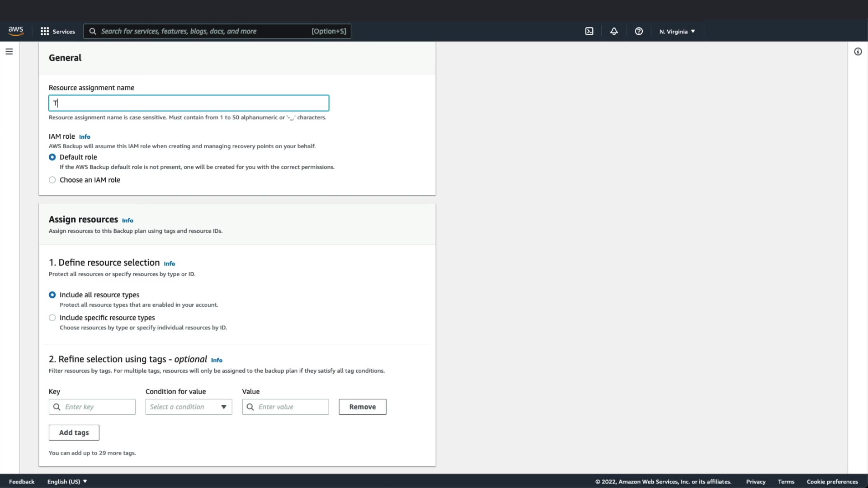Launch CloudShell terminal icon
The height and width of the screenshot is (488, 868).
point(589,31)
